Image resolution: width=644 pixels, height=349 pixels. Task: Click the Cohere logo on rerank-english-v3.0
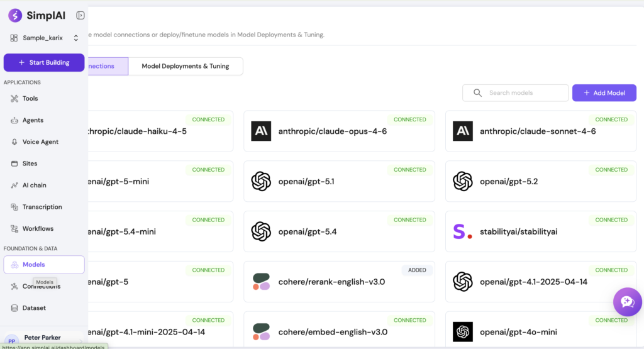pyautogui.click(x=261, y=282)
